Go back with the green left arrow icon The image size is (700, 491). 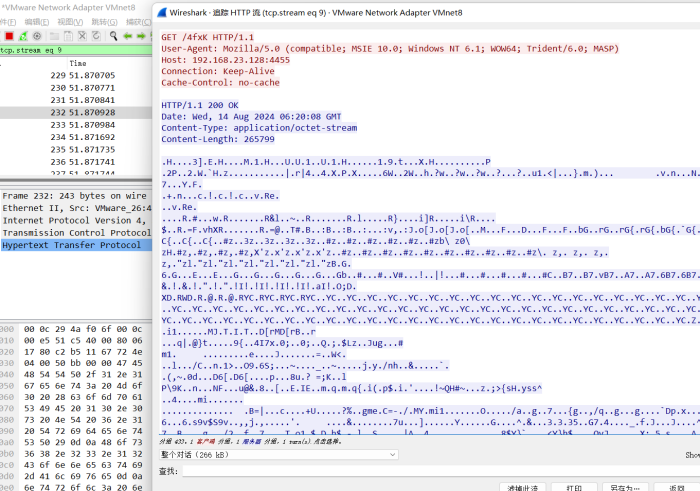[x=127, y=36]
